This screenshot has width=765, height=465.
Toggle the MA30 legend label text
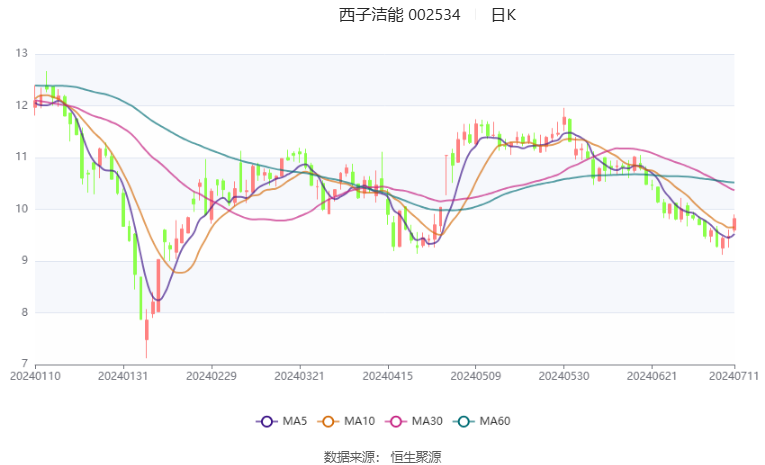(x=427, y=422)
